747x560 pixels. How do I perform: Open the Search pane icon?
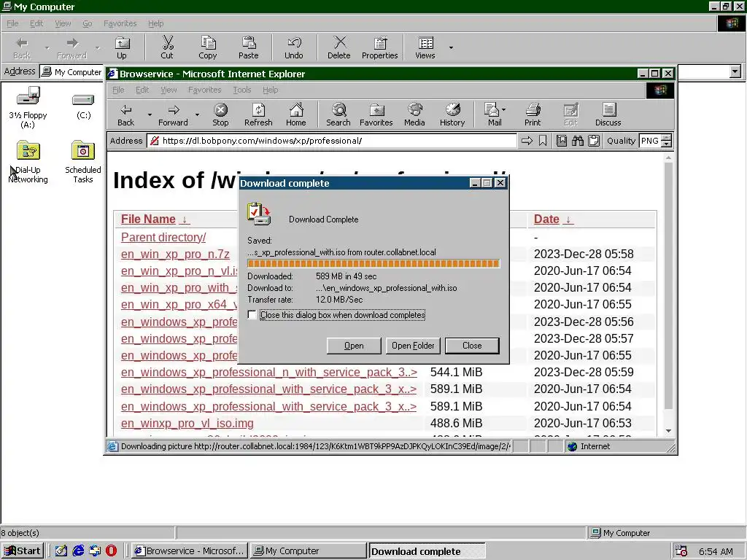point(338,114)
